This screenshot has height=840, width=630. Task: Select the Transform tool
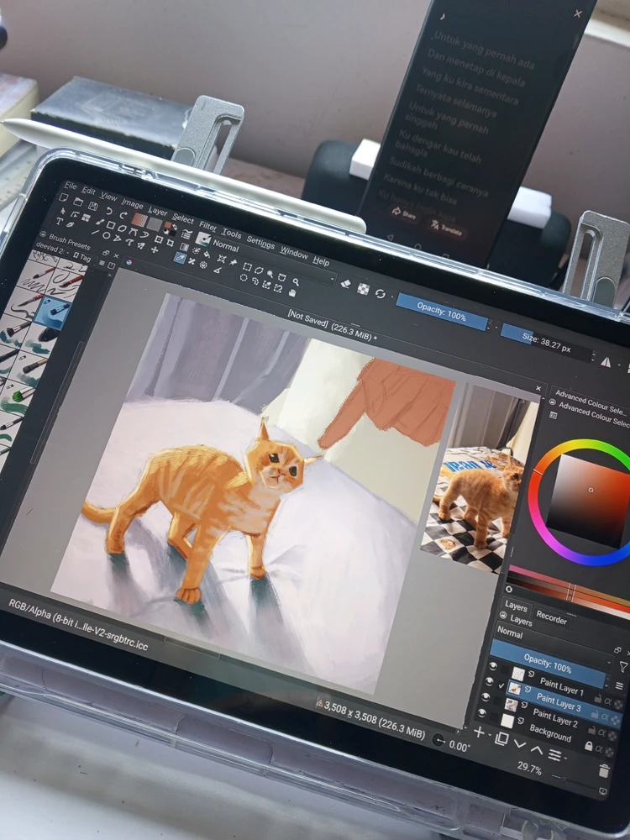tap(159, 239)
